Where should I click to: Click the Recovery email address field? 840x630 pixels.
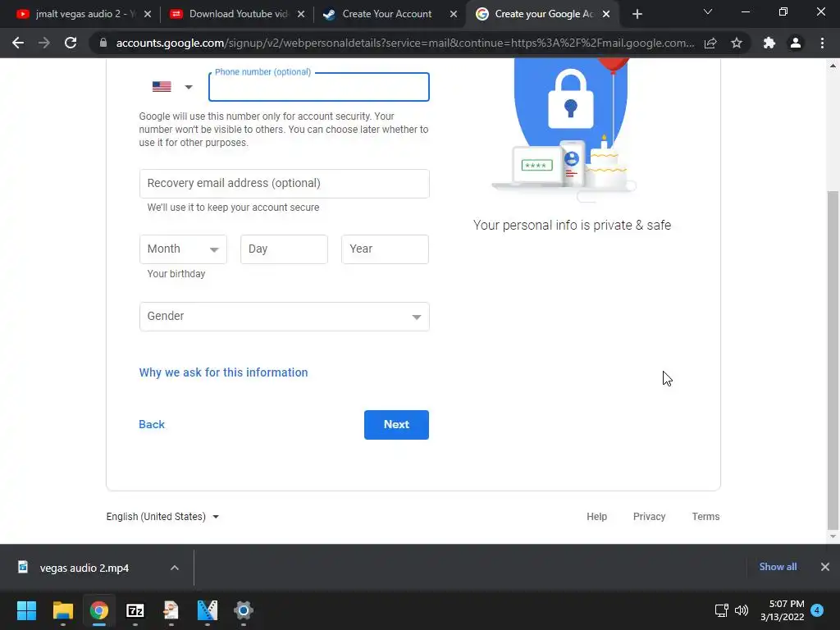(284, 184)
